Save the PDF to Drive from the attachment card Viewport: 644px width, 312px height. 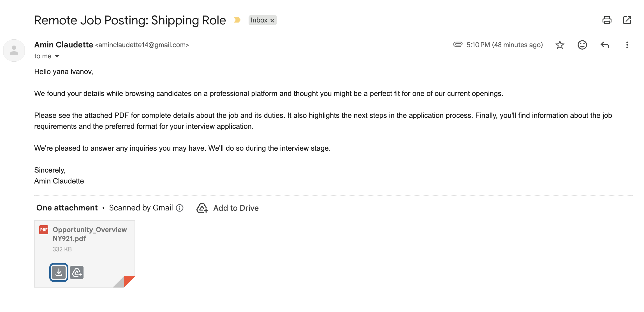tap(77, 272)
